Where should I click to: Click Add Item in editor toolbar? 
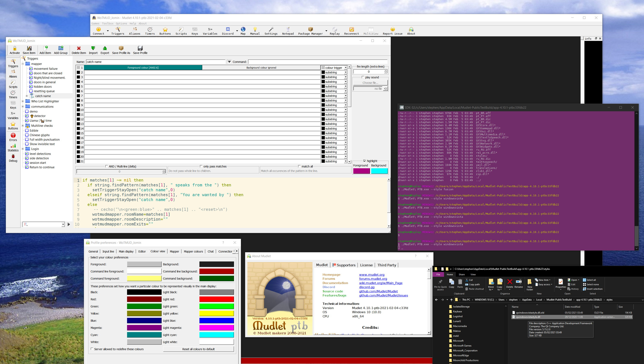[45, 50]
